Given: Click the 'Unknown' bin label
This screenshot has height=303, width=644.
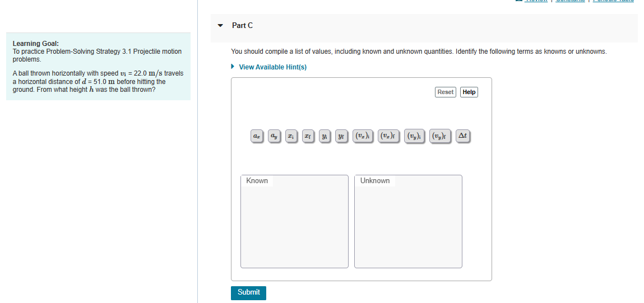Looking at the screenshot, I should 375,181.
